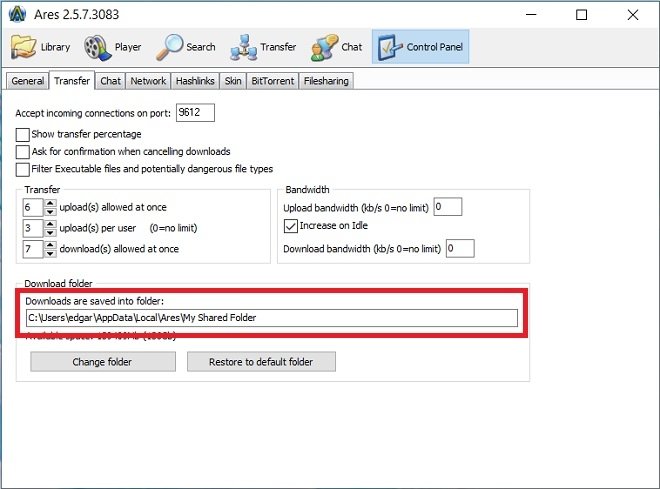The width and height of the screenshot is (660, 489).
Task: Switch to the General tab
Action: pyautogui.click(x=27, y=81)
